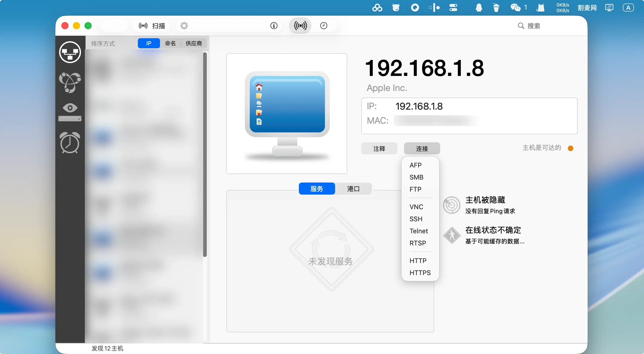Click the info icon in toolbar
This screenshot has height=354, width=644.
(x=274, y=26)
